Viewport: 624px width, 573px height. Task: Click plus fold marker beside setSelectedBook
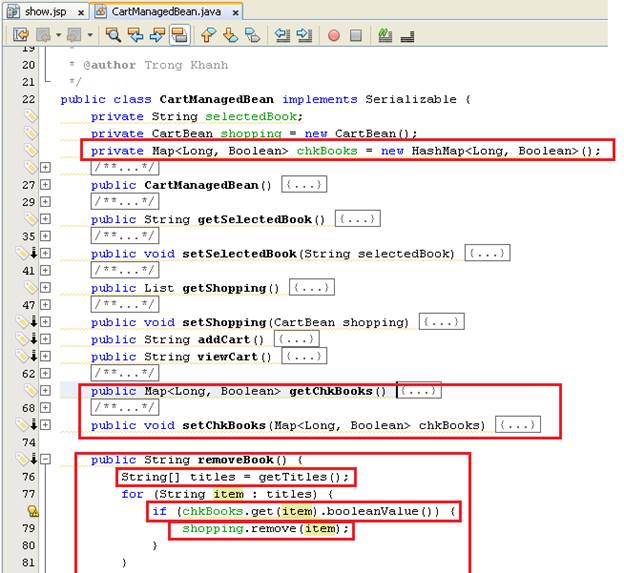point(45,253)
